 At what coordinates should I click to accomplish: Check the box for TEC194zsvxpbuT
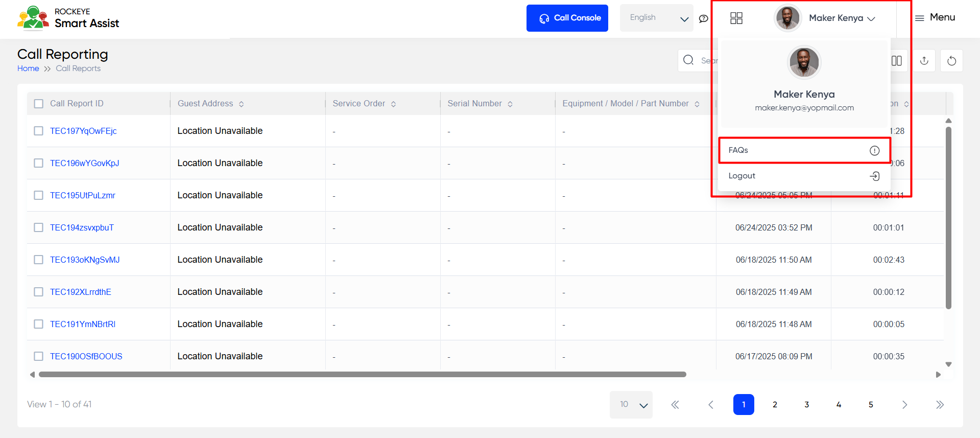(x=39, y=227)
